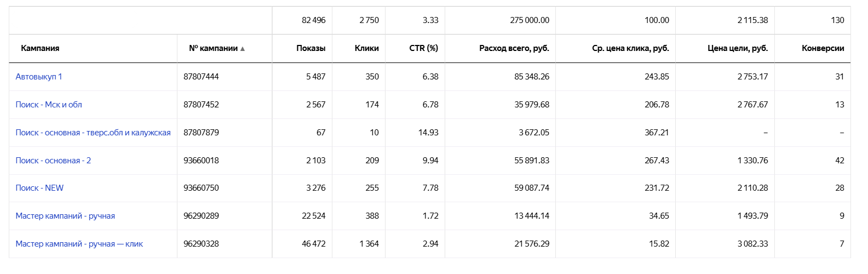This screenshot has height=274, width=868.
Task: Open the Автовыкуп 1 campaign link
Action: (x=39, y=77)
